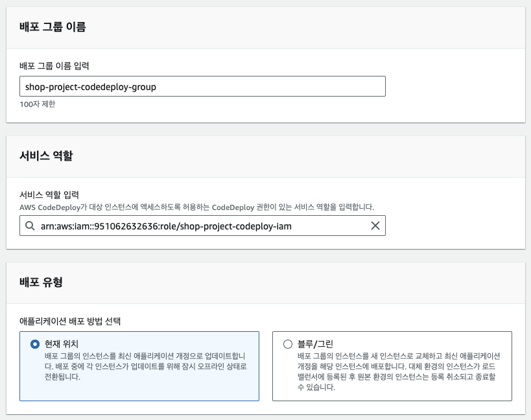The width and height of the screenshot is (531, 420).
Task: Clear the service role with the X icon
Action: pyautogui.click(x=375, y=226)
